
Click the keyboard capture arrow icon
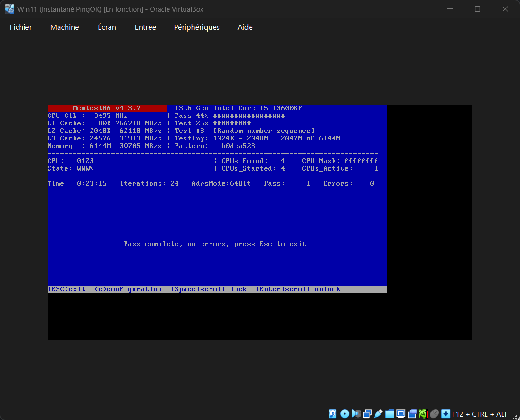[x=445, y=414]
